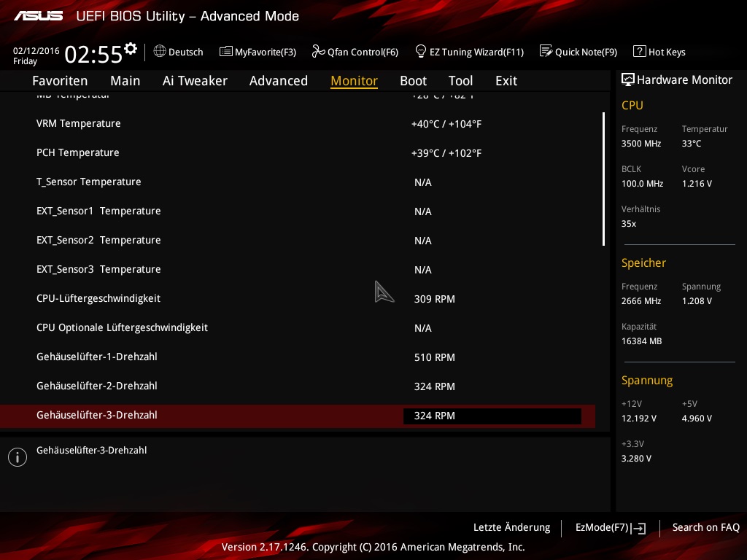Screen dimensions: 747x560
Task: Click N/A value for T_Sensor Temperature
Action: 423,182
